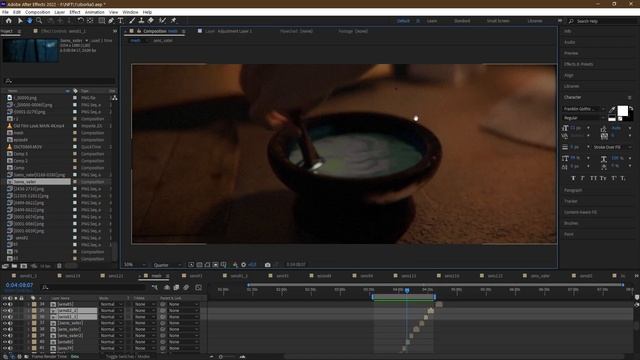Hide layer 34 using its eye icon
Viewport: 640px width, 360px height.
[x=5, y=304]
